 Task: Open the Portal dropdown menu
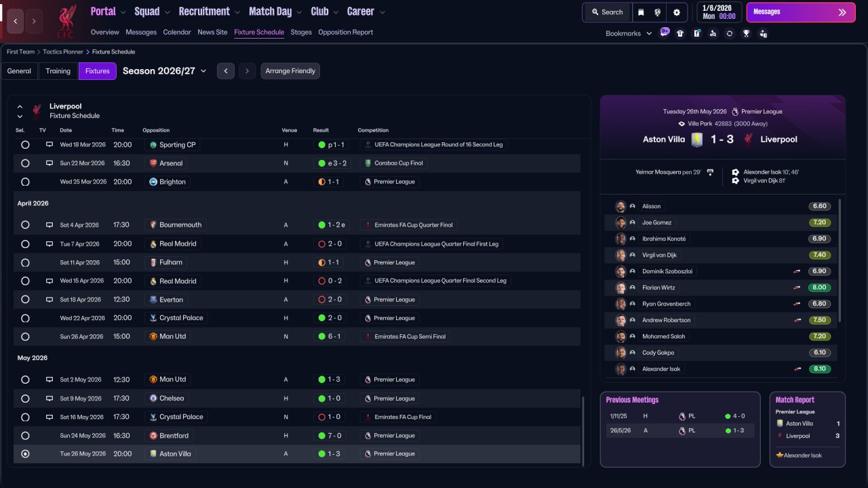[x=108, y=12]
